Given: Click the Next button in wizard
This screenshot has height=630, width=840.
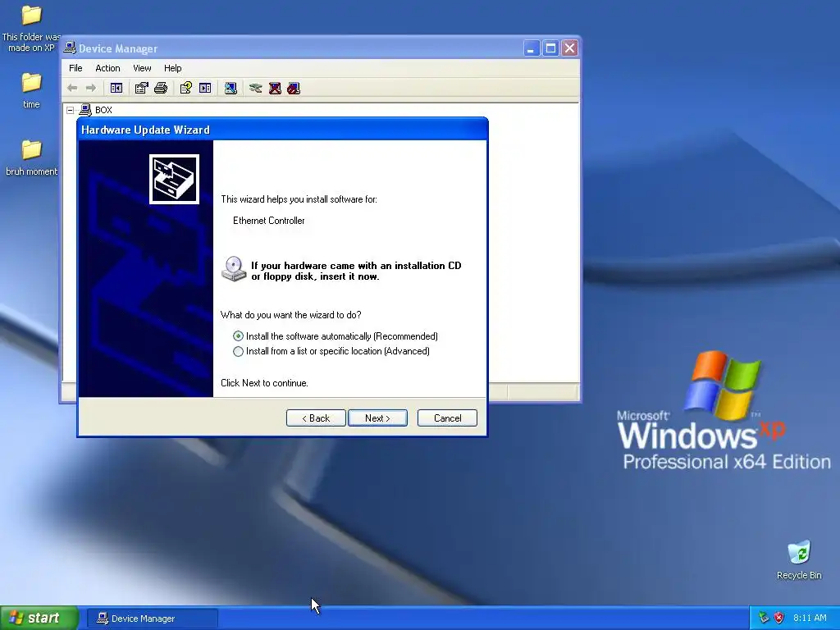Looking at the screenshot, I should (377, 418).
